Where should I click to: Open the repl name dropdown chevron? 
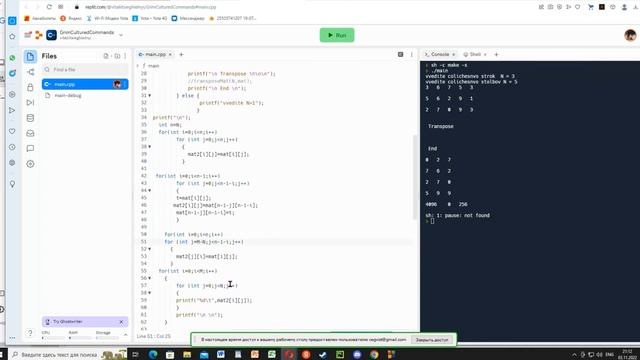click(121, 36)
